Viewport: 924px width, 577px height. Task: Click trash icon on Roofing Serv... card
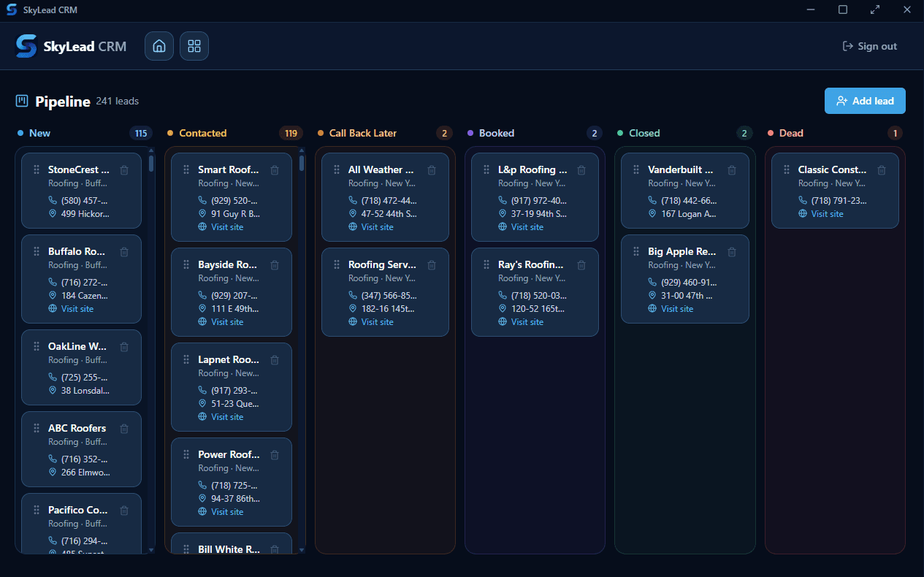pos(432,264)
